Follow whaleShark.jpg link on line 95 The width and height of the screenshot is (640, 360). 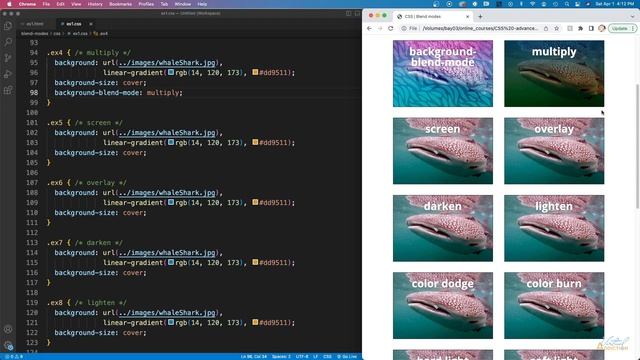167,63
